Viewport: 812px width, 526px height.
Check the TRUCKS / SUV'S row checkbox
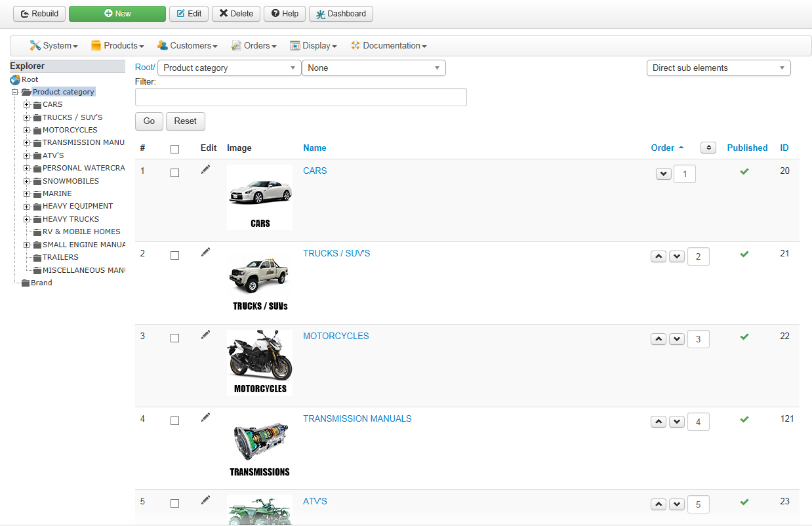click(174, 256)
